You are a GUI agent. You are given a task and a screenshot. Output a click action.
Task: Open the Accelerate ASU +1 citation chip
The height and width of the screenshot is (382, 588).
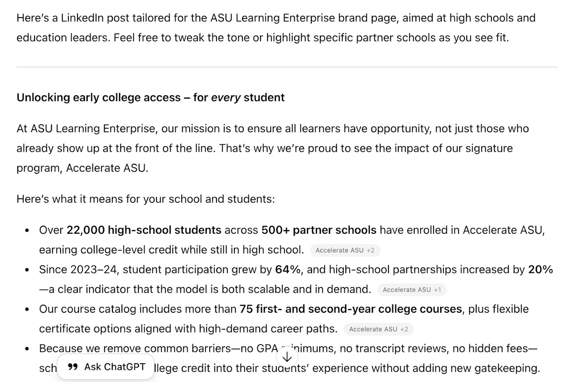point(407,290)
